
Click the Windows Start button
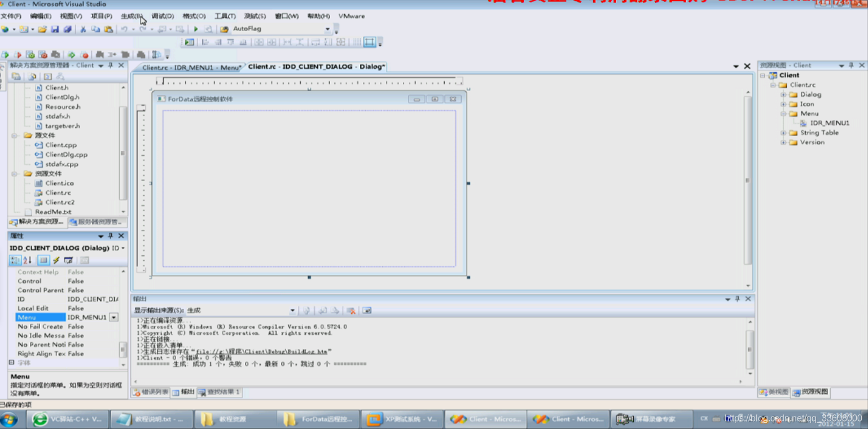(10, 419)
